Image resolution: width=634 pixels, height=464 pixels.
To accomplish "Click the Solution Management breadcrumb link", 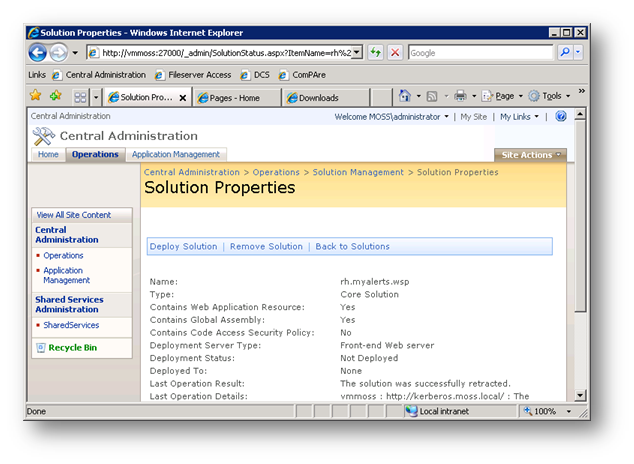I will coord(358,172).
